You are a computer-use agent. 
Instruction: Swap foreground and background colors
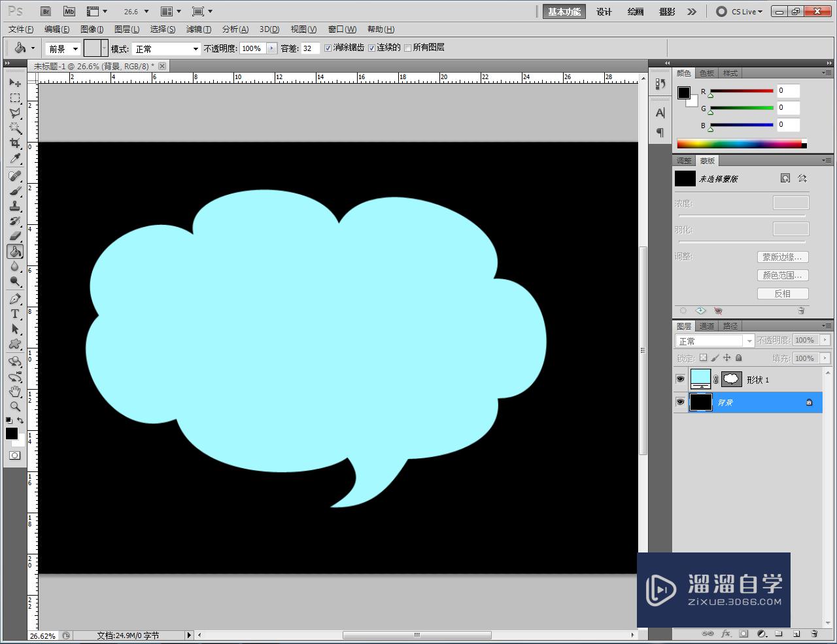tap(20, 420)
